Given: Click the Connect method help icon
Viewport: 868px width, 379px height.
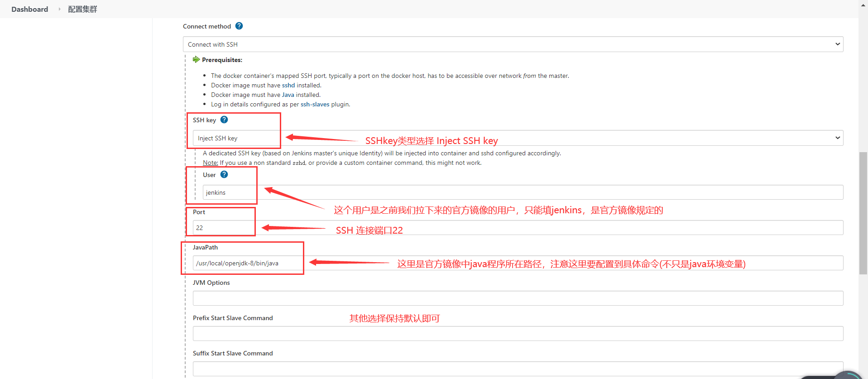Looking at the screenshot, I should tap(239, 26).
